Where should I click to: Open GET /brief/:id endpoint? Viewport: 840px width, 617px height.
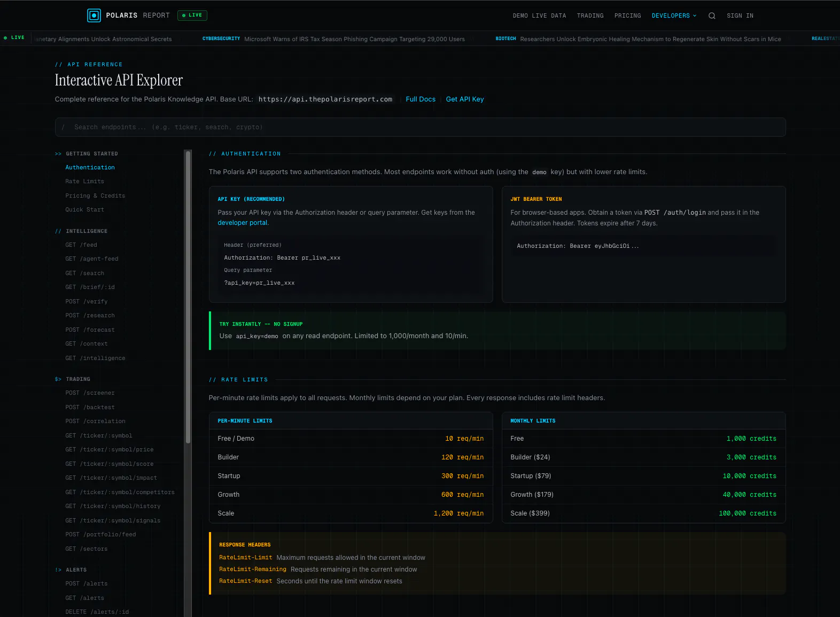coord(90,287)
